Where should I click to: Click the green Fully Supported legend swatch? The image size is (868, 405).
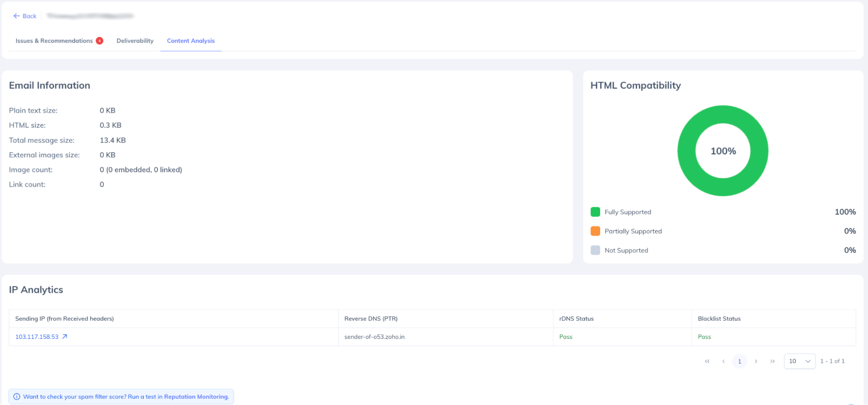pos(595,212)
